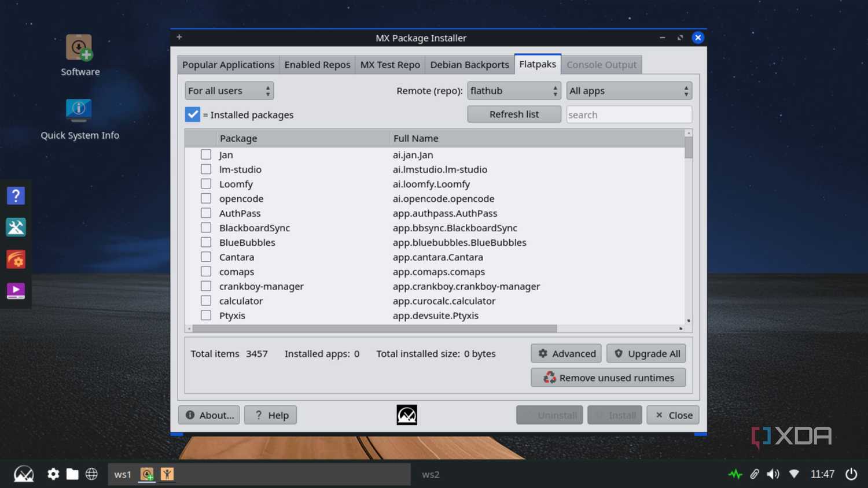Click the Refresh list button
Image resolution: width=868 pixels, height=488 pixels.
click(x=514, y=114)
